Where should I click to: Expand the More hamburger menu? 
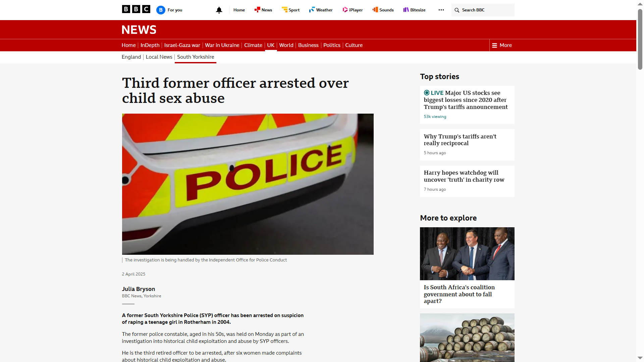(x=502, y=45)
